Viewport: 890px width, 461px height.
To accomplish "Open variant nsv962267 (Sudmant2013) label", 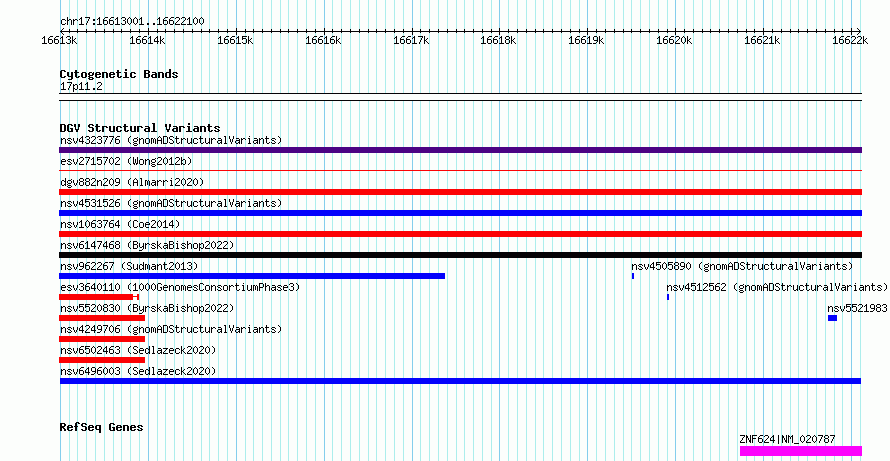I will pyautogui.click(x=129, y=266).
